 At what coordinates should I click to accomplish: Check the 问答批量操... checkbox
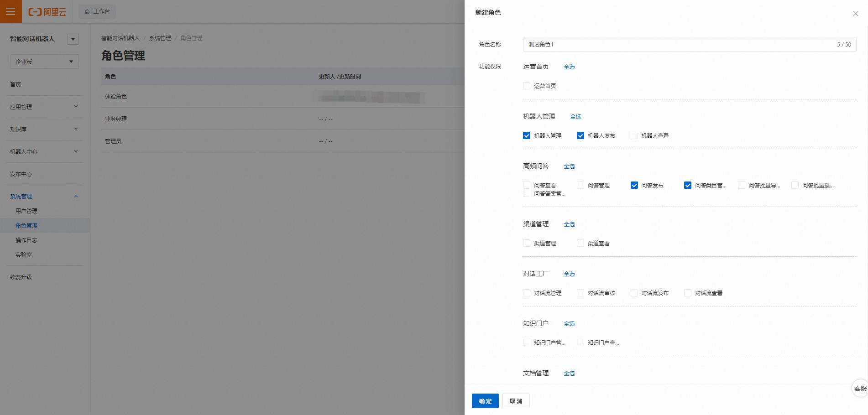click(795, 185)
